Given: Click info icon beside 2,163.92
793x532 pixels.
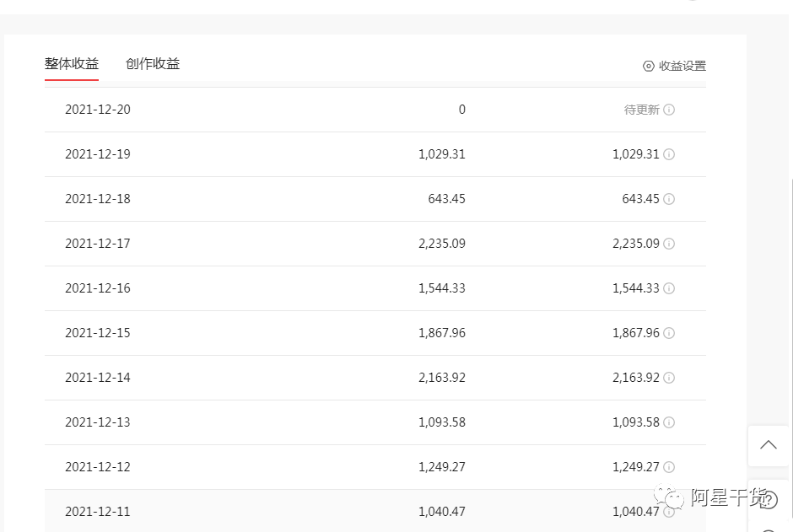Looking at the screenshot, I should (x=669, y=378).
